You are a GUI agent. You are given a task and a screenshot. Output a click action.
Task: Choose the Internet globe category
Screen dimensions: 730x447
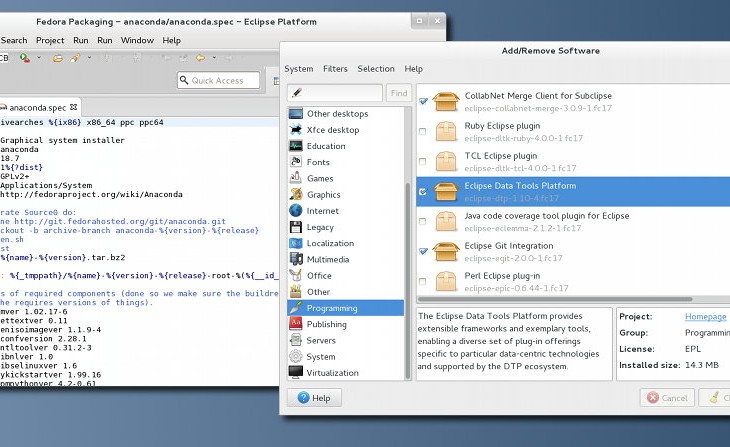click(295, 211)
